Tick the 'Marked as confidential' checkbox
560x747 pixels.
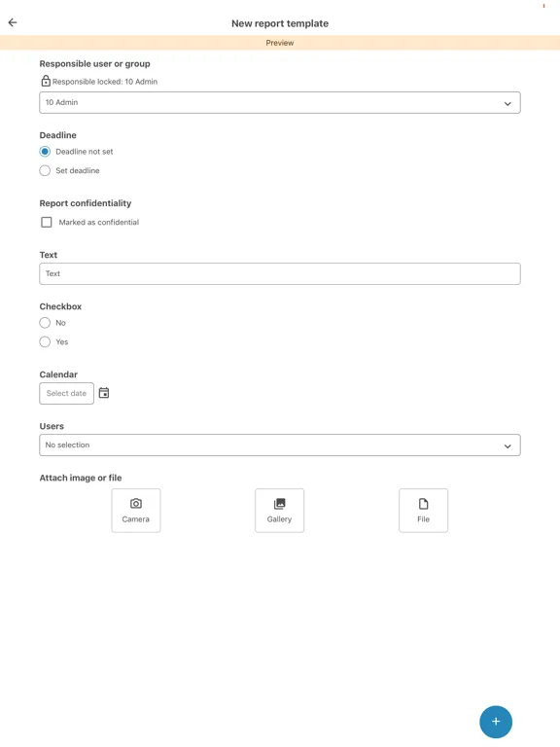click(47, 222)
